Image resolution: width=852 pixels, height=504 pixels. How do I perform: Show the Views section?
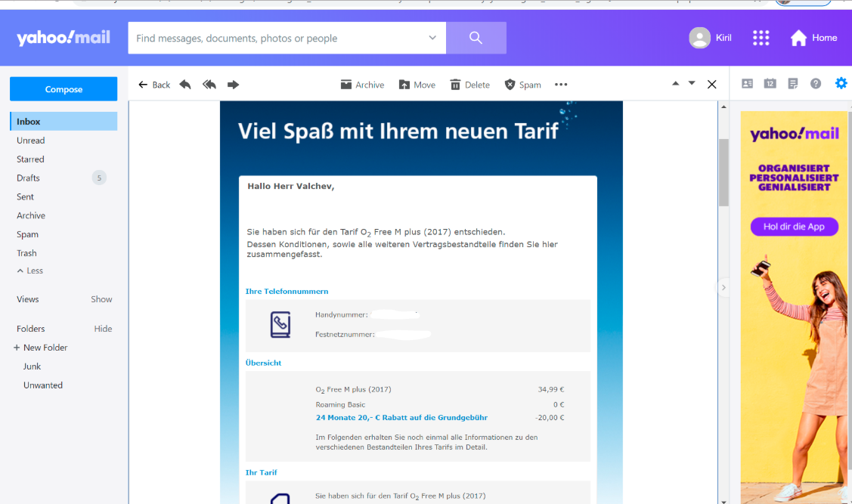[x=101, y=299]
